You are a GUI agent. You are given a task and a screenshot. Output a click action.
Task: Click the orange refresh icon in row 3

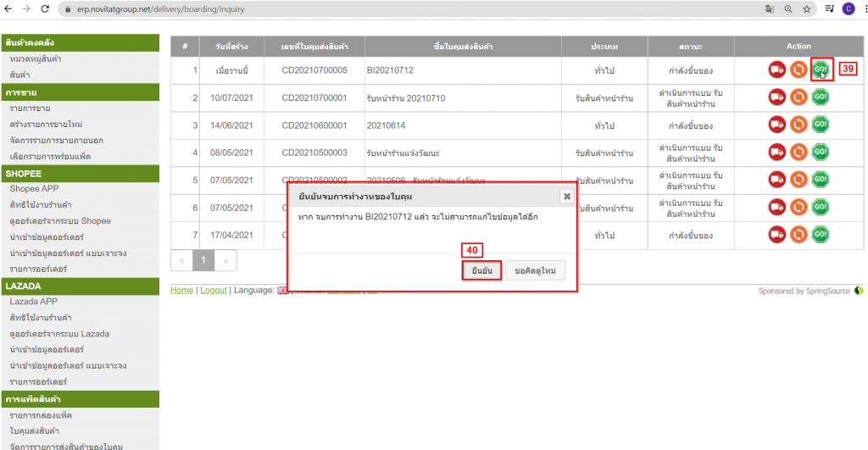(798, 125)
